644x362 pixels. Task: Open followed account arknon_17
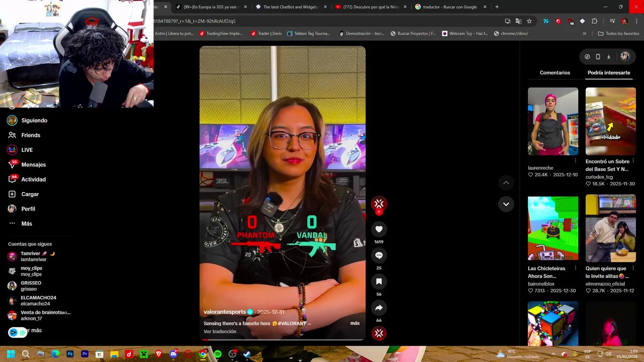click(x=39, y=315)
